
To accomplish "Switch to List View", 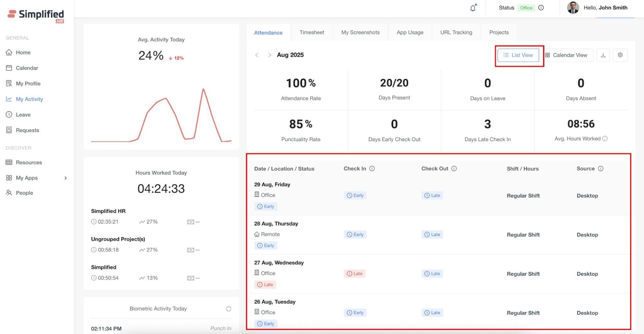I will 518,55.
